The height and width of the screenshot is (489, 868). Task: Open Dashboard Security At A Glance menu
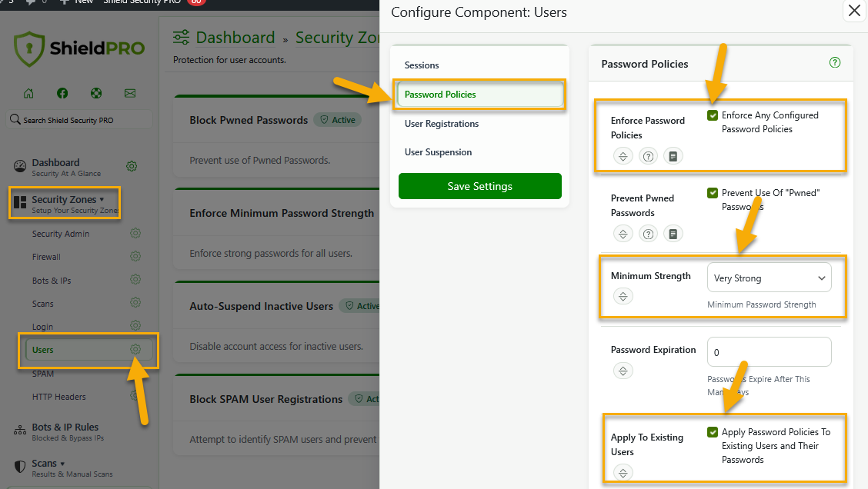pos(66,167)
